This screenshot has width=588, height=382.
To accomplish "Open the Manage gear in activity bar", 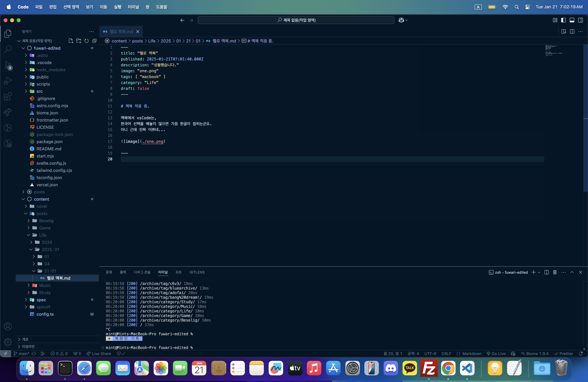I will pos(8,342).
